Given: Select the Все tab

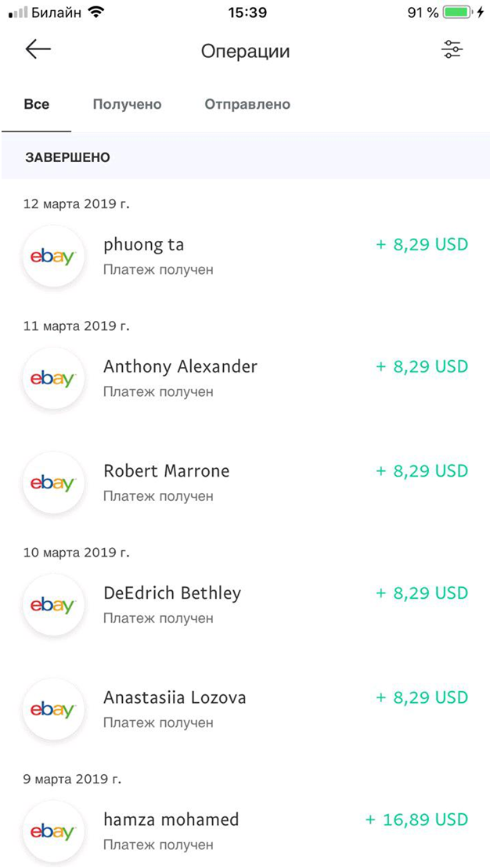Looking at the screenshot, I should tap(37, 103).
